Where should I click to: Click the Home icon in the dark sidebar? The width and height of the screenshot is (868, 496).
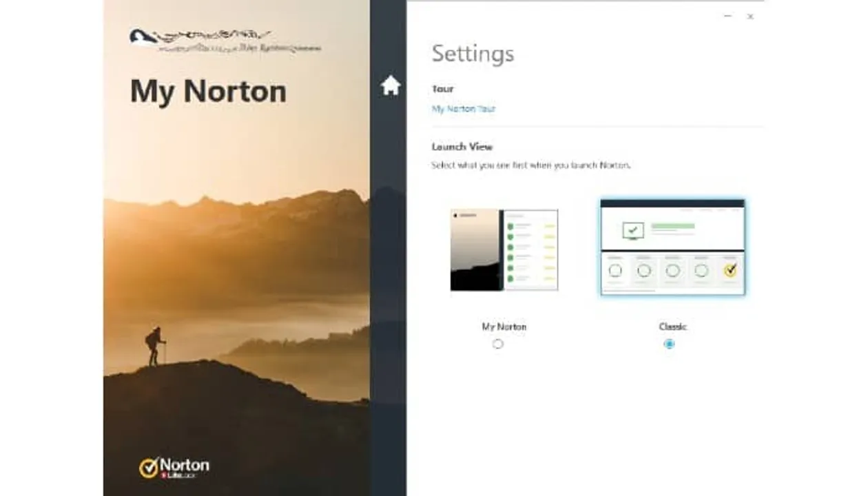[391, 85]
